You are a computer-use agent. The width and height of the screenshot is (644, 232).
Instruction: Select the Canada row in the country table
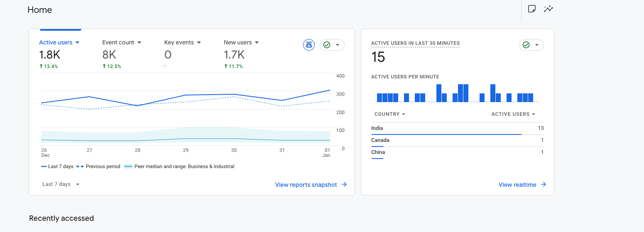coord(457,140)
